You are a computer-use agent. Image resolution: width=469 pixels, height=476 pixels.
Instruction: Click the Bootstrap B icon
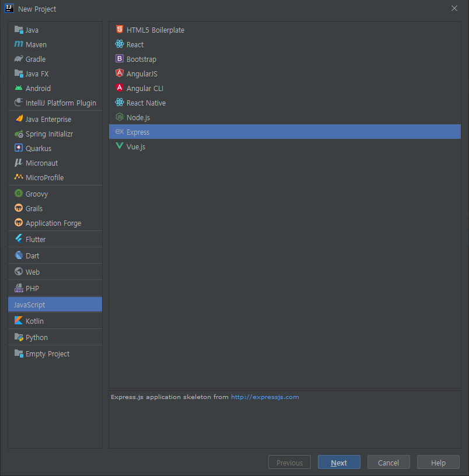(x=120, y=58)
